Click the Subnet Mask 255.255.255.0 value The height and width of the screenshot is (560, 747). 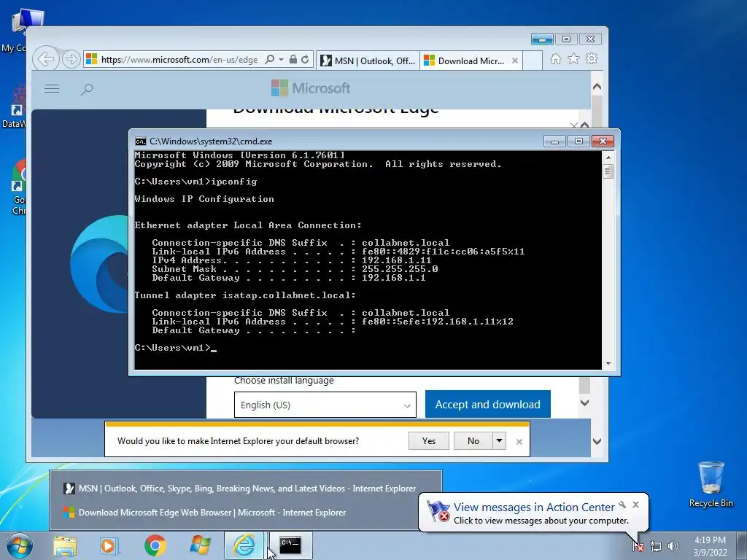(x=399, y=269)
